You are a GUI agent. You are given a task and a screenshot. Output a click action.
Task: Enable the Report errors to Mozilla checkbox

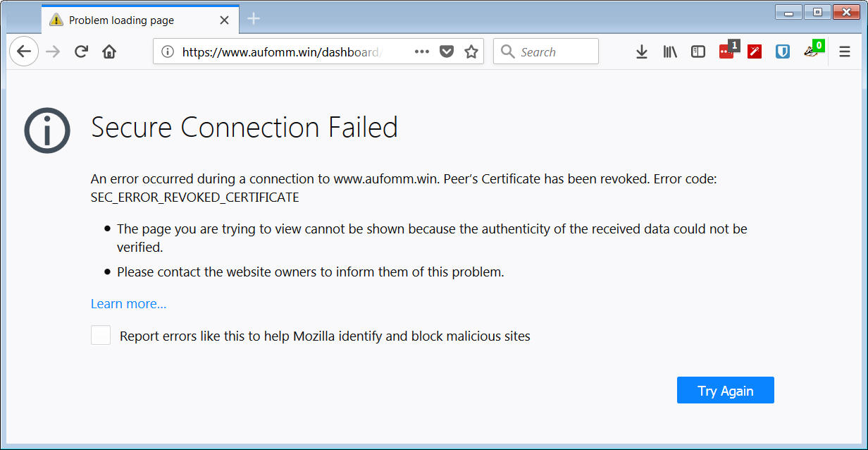[101, 335]
